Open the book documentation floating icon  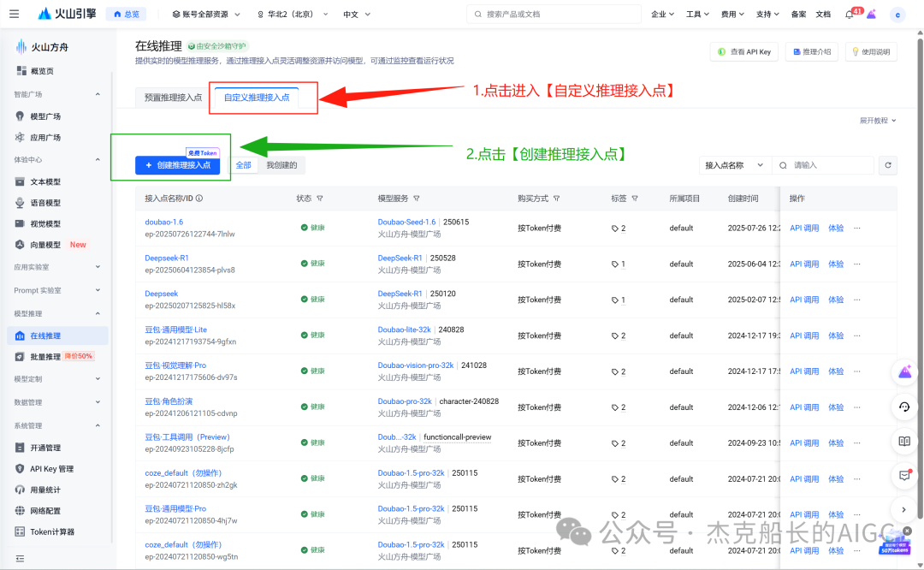coord(904,441)
